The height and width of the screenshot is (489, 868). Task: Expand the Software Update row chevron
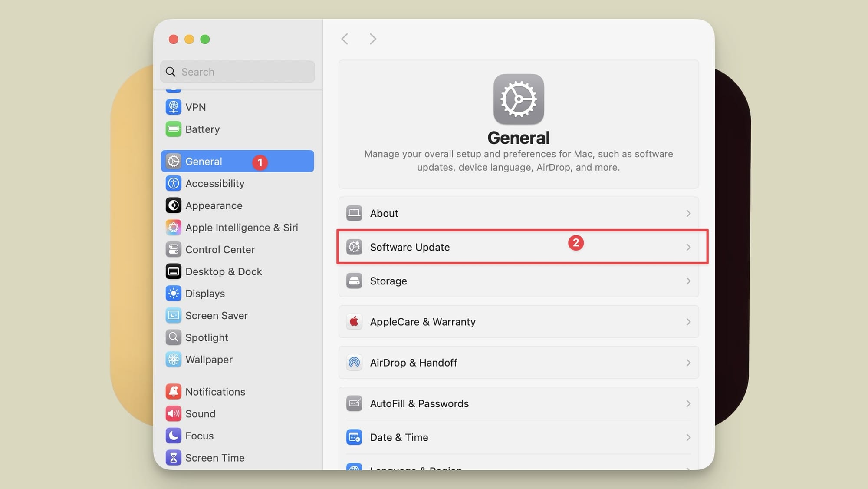pyautogui.click(x=688, y=247)
